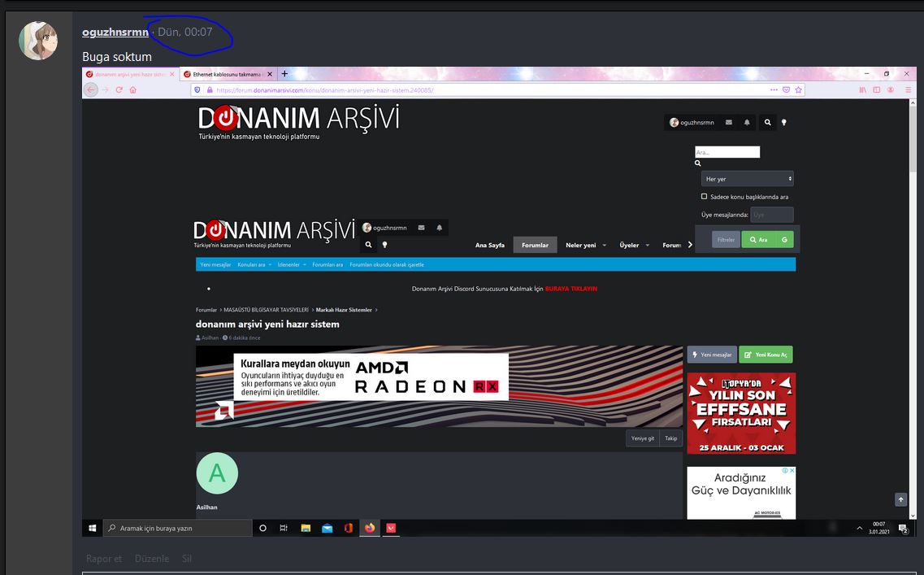The image size is (924, 575).
Task: Open the Ana Sayfa menu item
Action: [x=490, y=246]
